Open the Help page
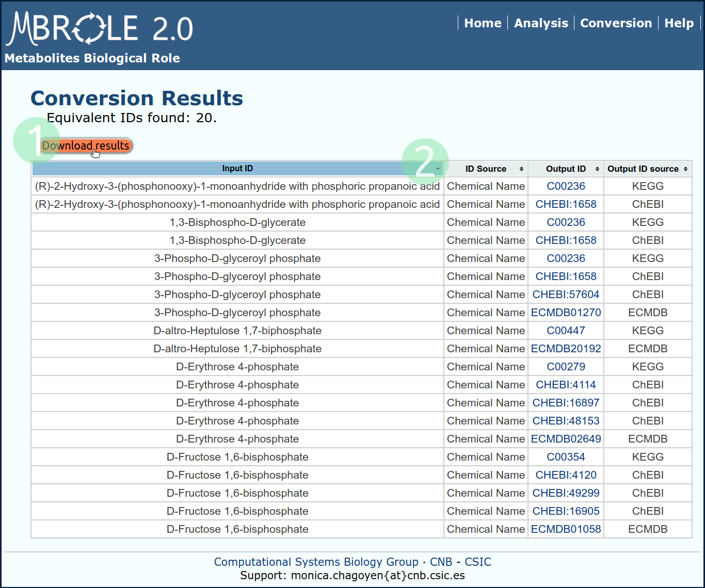Screen dimensions: 705x588 click(x=679, y=23)
